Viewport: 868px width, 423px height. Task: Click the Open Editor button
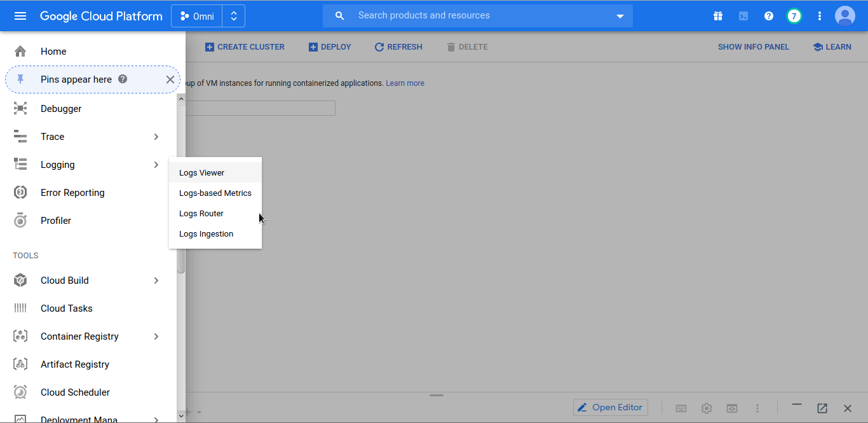[611, 408]
